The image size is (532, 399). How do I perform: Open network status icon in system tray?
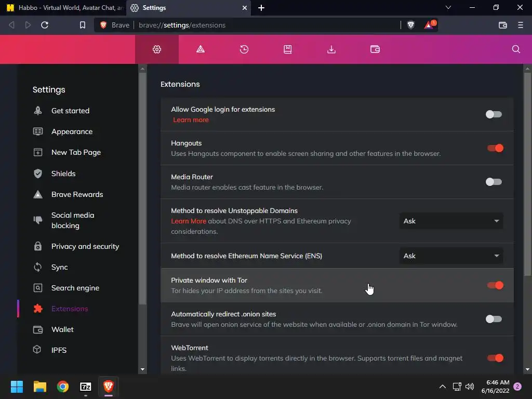coord(457,387)
